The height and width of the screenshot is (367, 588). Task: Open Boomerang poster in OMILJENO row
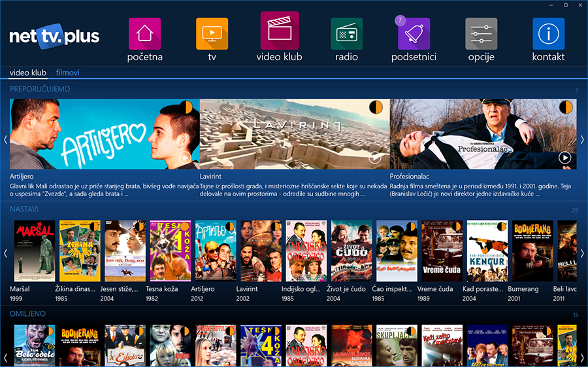tap(80, 346)
